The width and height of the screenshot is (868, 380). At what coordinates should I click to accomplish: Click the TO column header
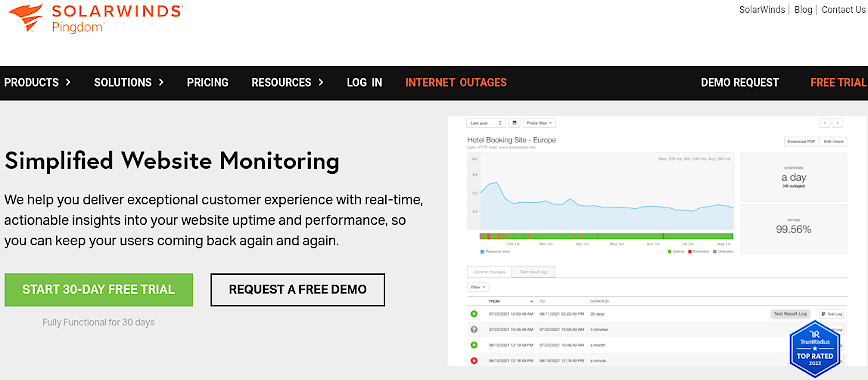542,301
